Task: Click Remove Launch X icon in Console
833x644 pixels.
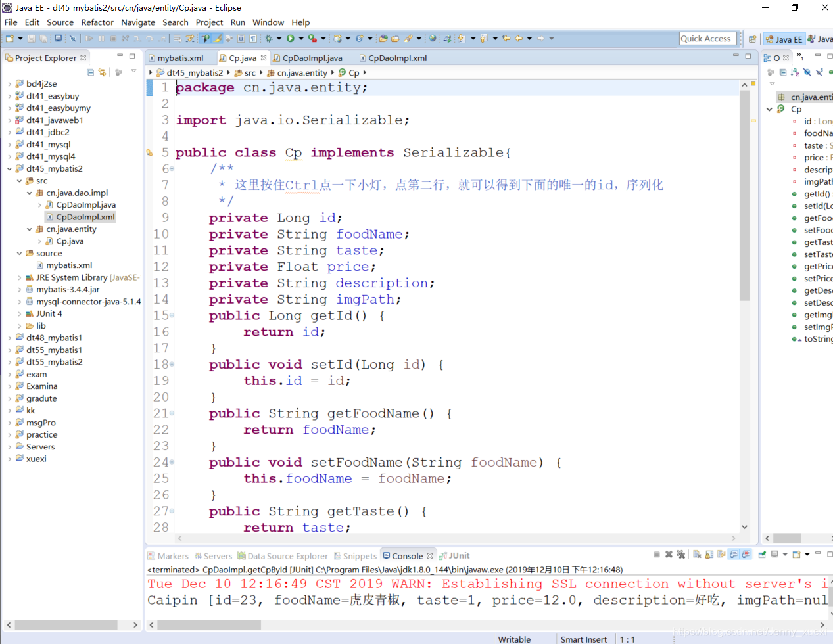Action: (x=669, y=555)
